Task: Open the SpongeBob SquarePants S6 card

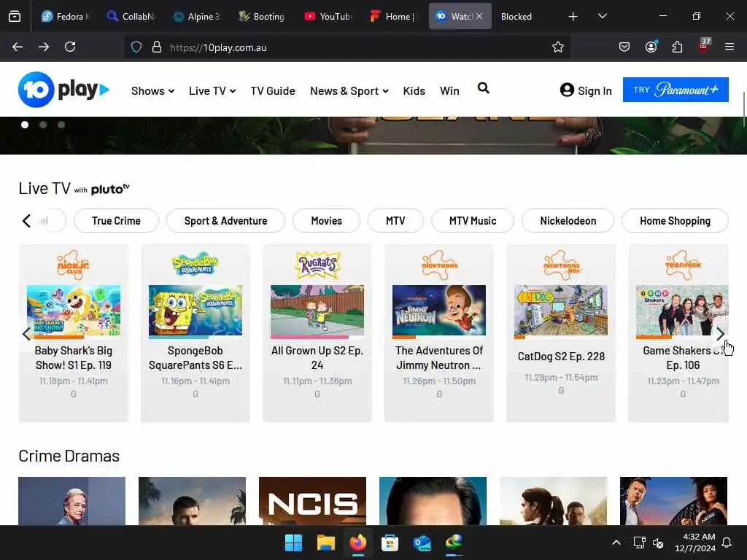Action: coord(196,332)
